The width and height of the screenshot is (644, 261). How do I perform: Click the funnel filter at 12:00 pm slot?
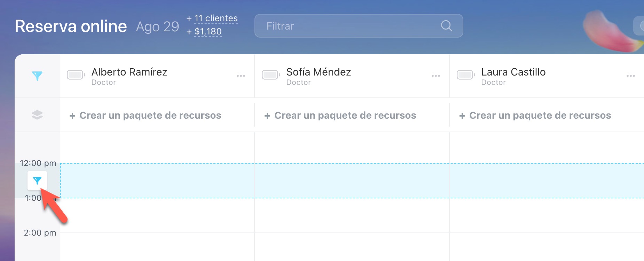(37, 181)
